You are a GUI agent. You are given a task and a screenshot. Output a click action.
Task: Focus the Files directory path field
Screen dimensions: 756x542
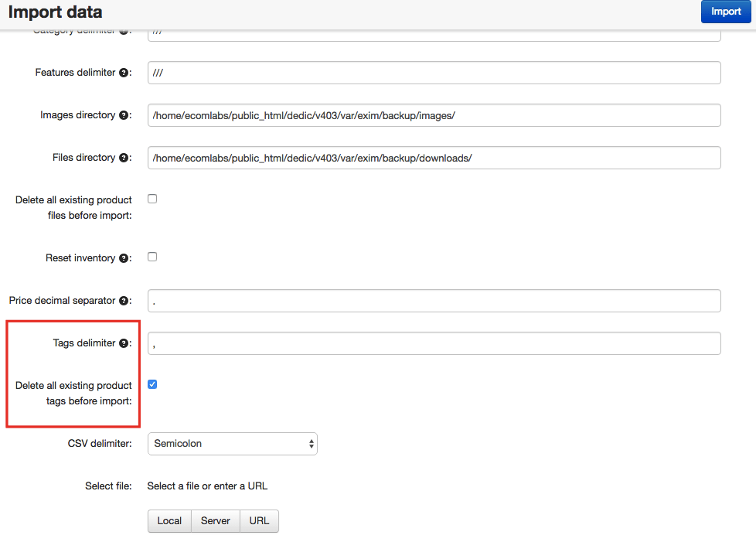[x=434, y=158]
